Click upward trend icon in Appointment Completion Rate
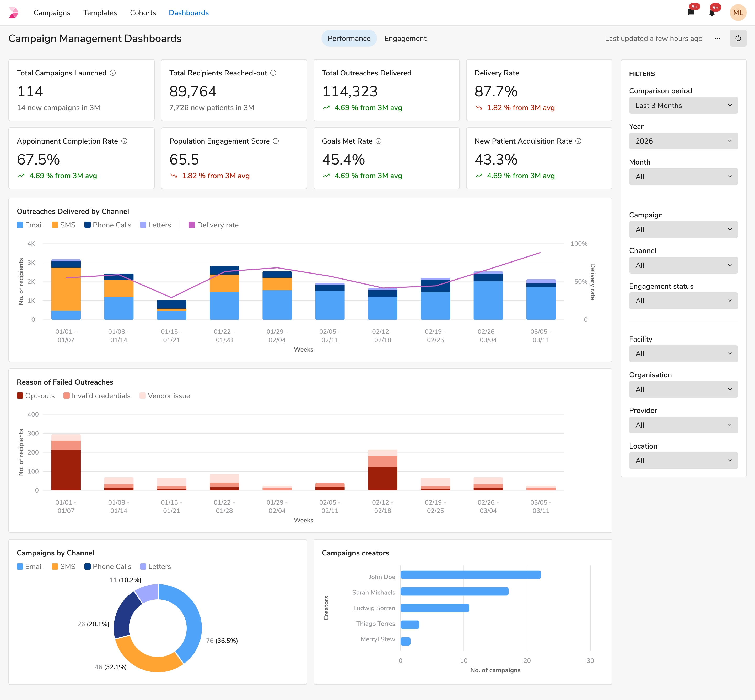The image size is (755, 700). (x=21, y=176)
